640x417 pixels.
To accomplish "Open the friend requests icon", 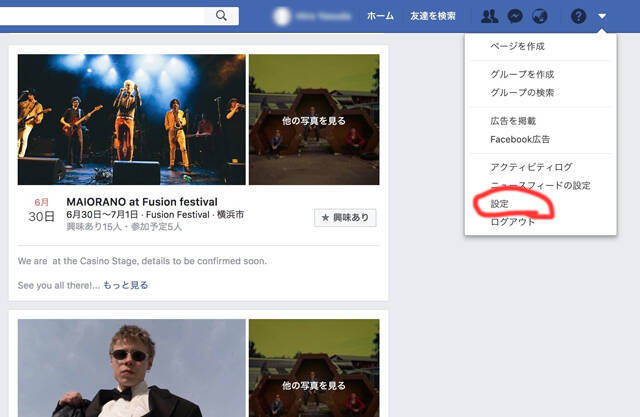I will [489, 16].
